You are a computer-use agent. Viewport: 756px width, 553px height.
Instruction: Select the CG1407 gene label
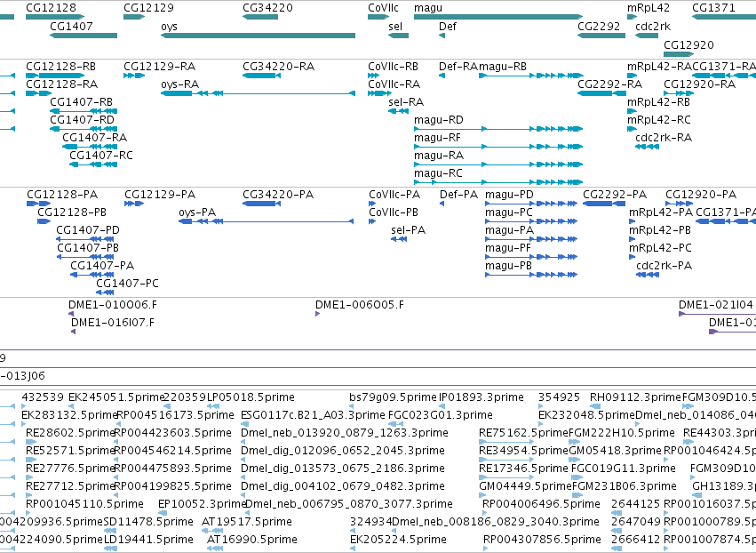71,26
